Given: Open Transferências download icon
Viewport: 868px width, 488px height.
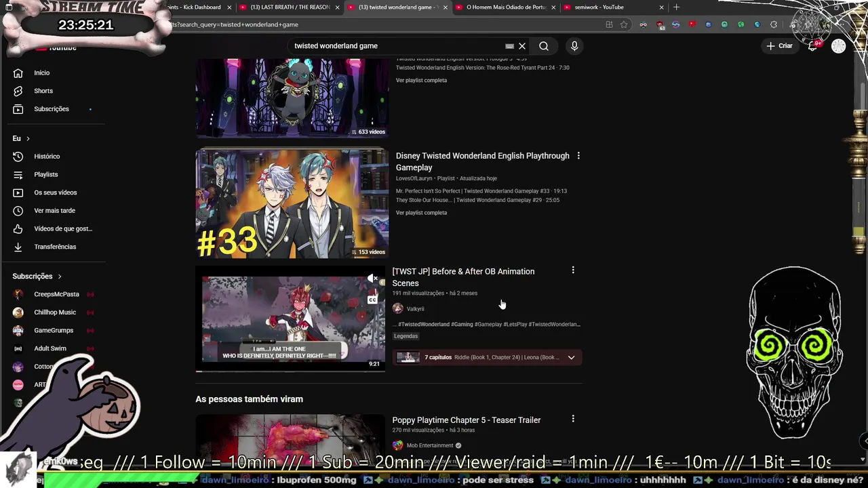Looking at the screenshot, I should tap(18, 247).
